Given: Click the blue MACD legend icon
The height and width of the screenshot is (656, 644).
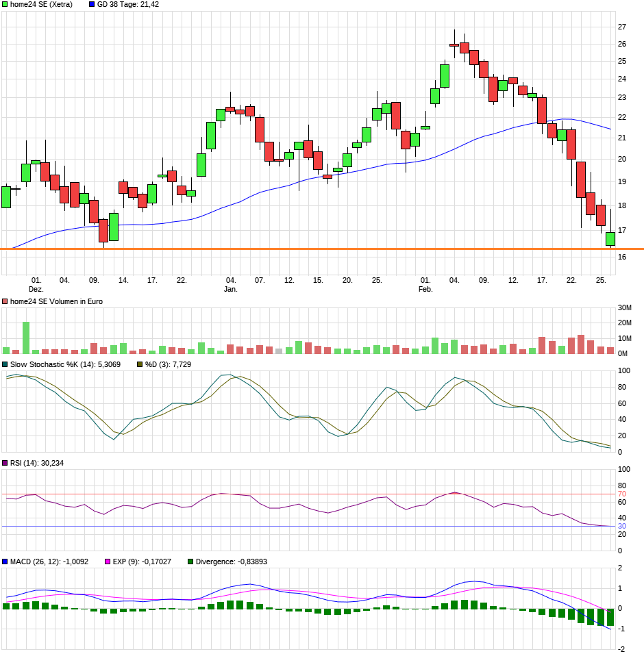Looking at the screenshot, I should point(4,560).
